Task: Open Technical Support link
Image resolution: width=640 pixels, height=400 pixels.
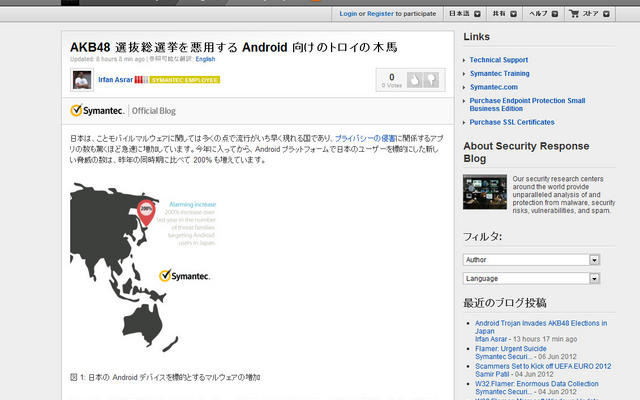Action: tap(499, 60)
